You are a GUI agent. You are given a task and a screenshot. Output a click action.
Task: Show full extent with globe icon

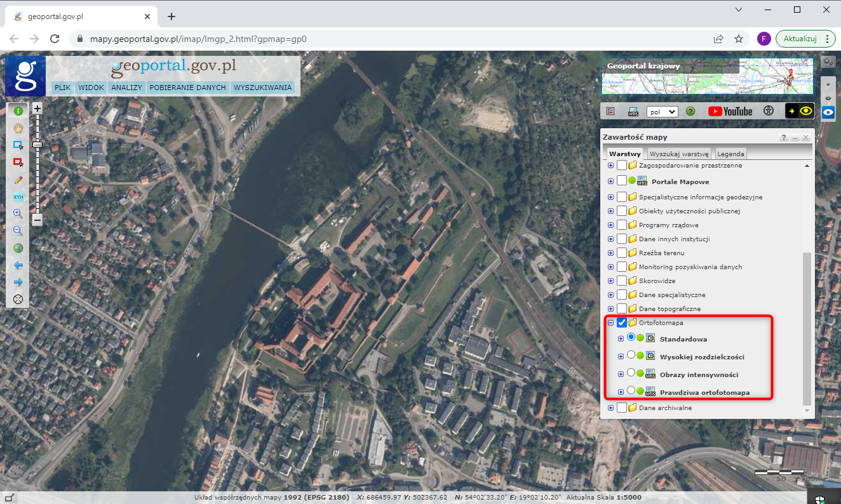18,248
